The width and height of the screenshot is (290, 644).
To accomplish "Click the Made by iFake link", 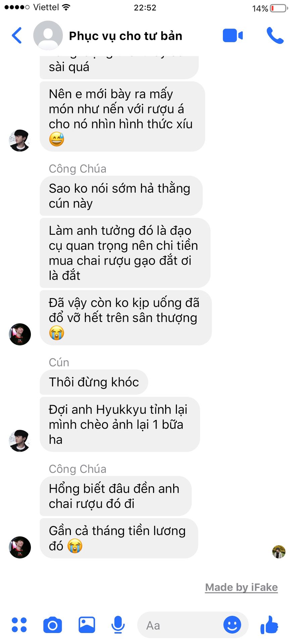I will pyautogui.click(x=241, y=587).
